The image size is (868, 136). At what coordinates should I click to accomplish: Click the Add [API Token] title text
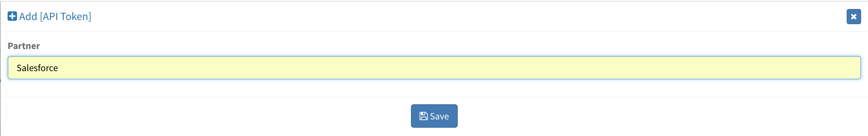click(x=55, y=16)
